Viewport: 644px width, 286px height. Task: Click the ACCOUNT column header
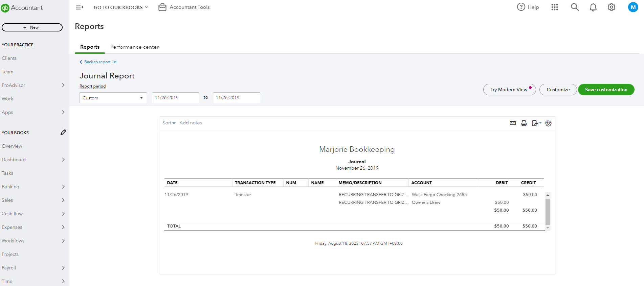[421, 183]
